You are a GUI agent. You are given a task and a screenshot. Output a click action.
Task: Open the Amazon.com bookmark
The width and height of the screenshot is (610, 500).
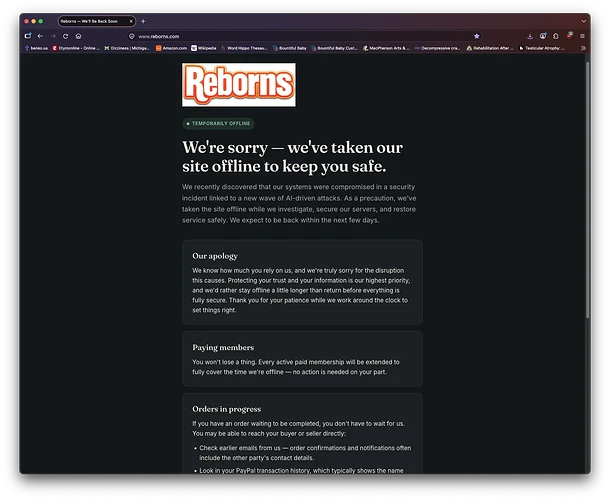tap(171, 48)
